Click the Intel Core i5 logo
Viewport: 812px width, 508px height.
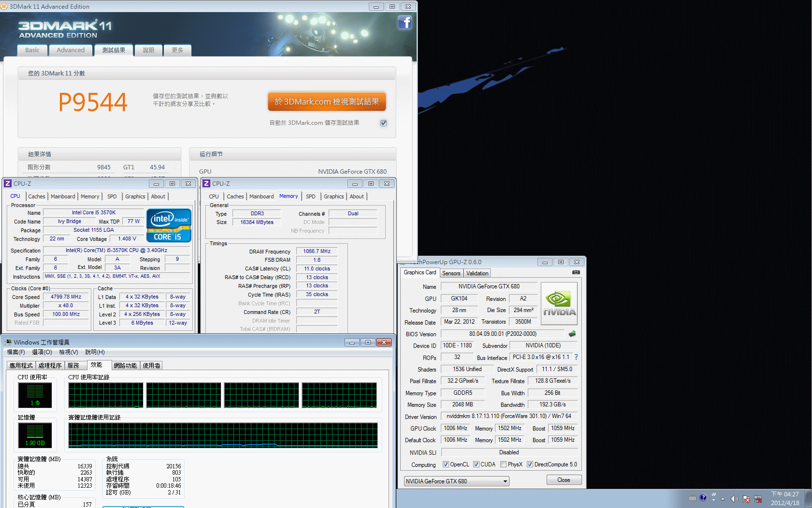tap(169, 225)
